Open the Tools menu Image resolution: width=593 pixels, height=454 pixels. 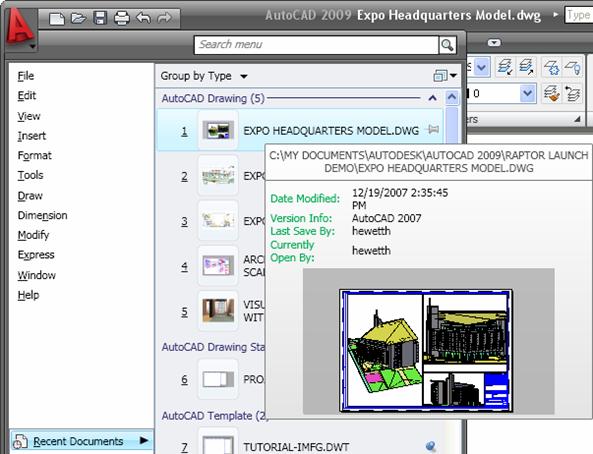tap(30, 175)
